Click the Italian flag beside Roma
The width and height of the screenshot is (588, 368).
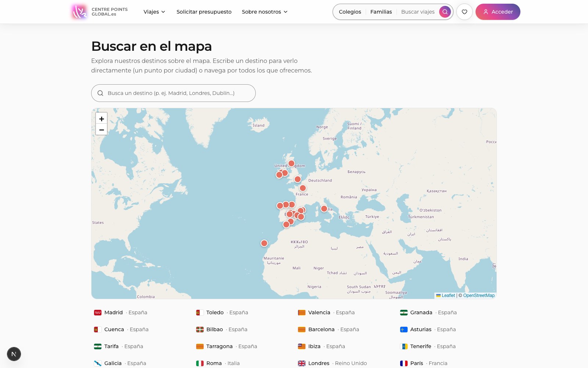click(200, 363)
